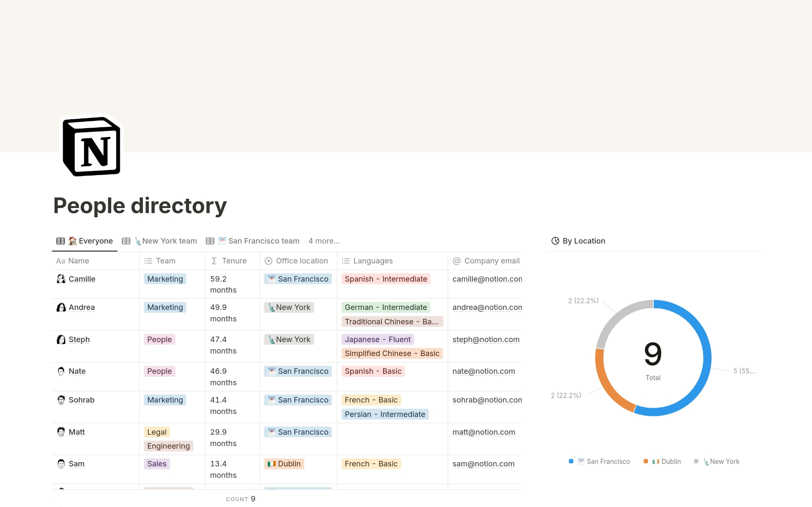Expand the 4 more... views list
Screen dimensions: 812x507
(324, 241)
